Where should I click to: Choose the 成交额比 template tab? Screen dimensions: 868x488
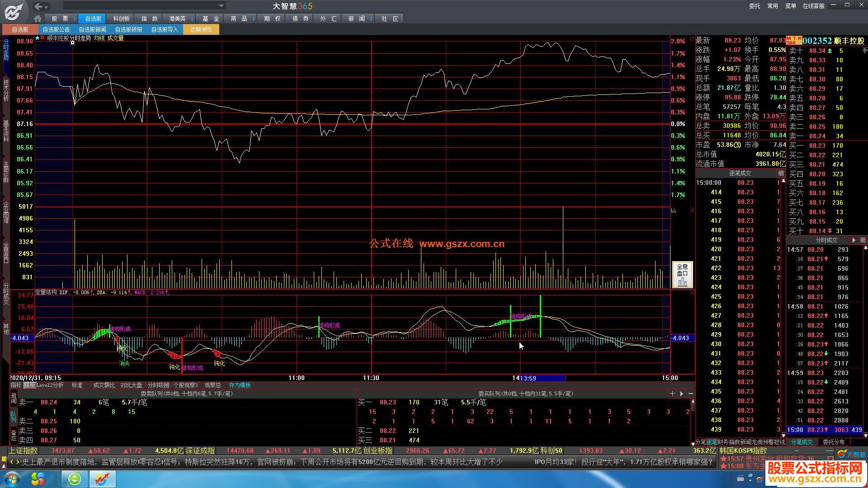pyautogui.click(x=104, y=385)
